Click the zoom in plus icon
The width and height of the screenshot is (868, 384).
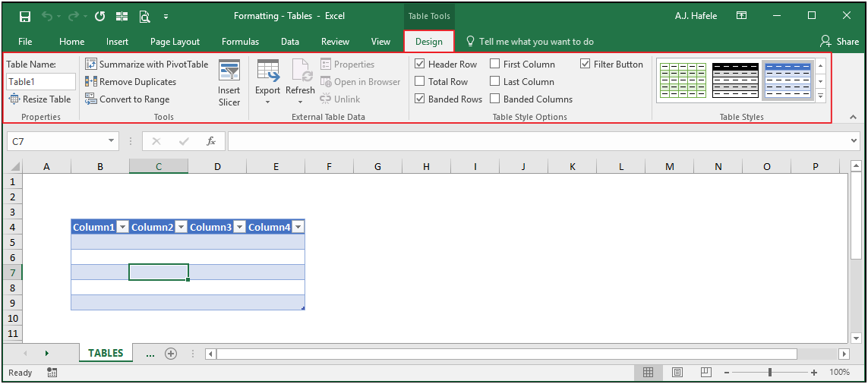(814, 373)
